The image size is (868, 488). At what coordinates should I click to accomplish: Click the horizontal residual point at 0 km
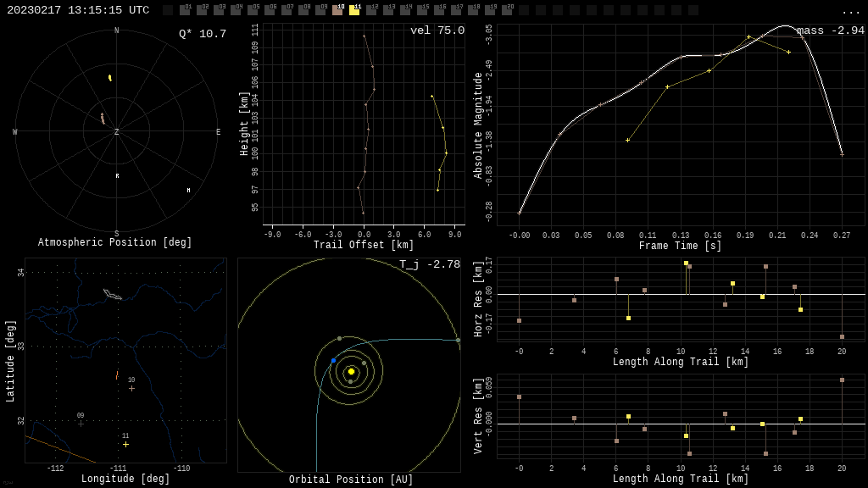coord(520,321)
